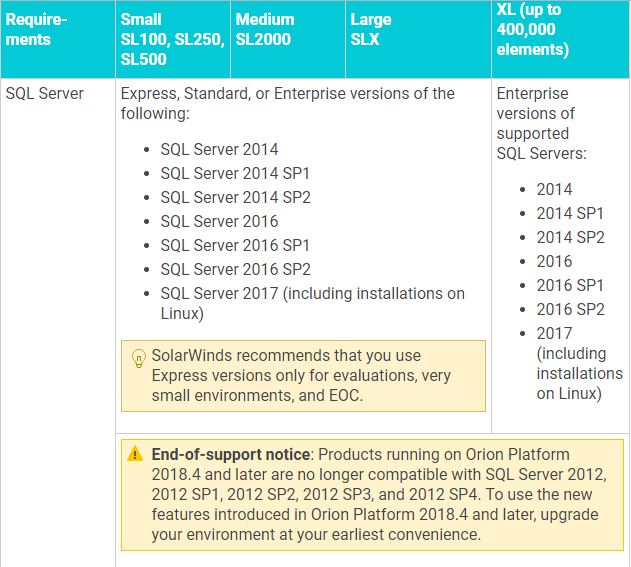The width and height of the screenshot is (631, 567).
Task: Click SQL Server 2017 including Linux item
Action: click(312, 294)
